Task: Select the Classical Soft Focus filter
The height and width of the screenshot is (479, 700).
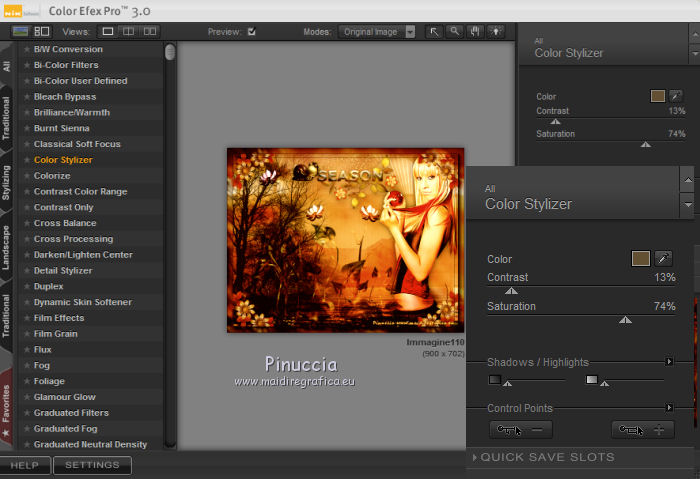Action: (x=77, y=144)
